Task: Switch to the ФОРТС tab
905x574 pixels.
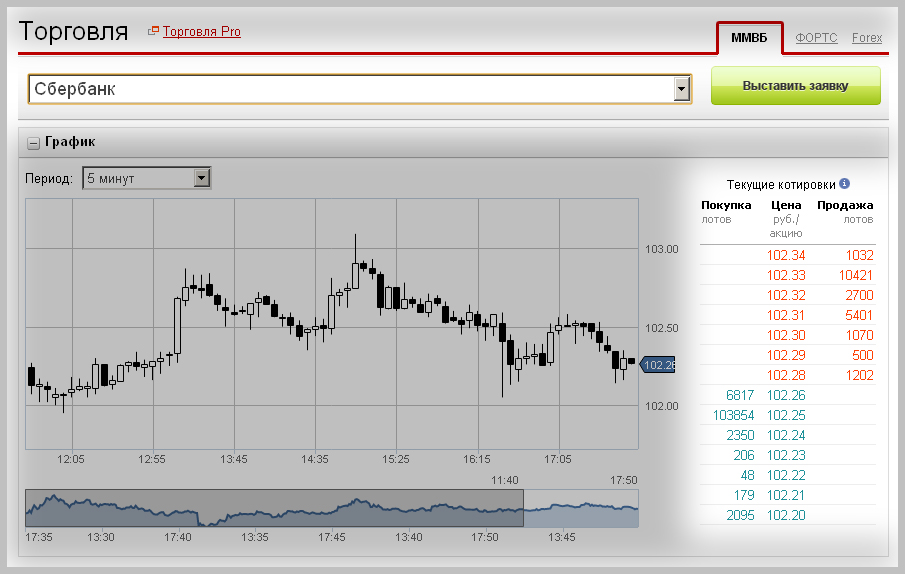Action: 816,38
